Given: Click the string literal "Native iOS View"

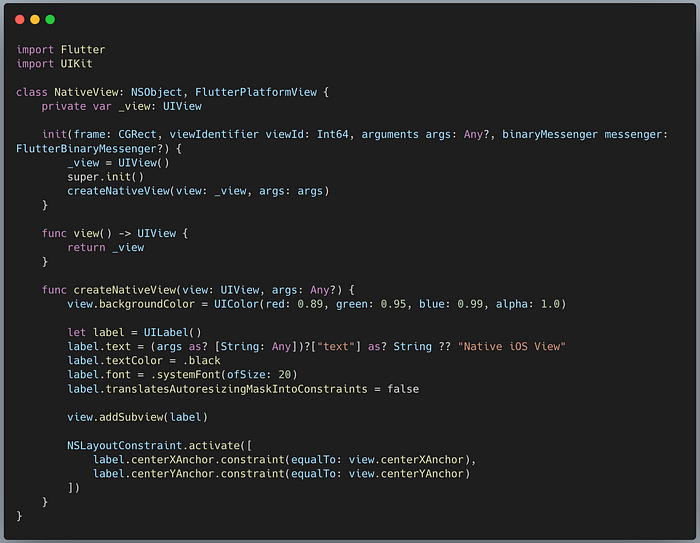Looking at the screenshot, I should (x=512, y=347).
